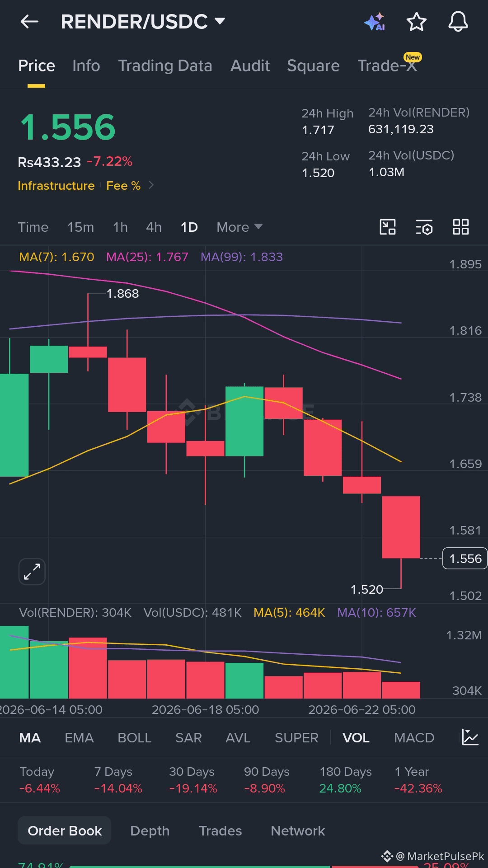Screen dimensions: 488x868
Task: Tap the back arrow icon
Action: pyautogui.click(x=29, y=21)
